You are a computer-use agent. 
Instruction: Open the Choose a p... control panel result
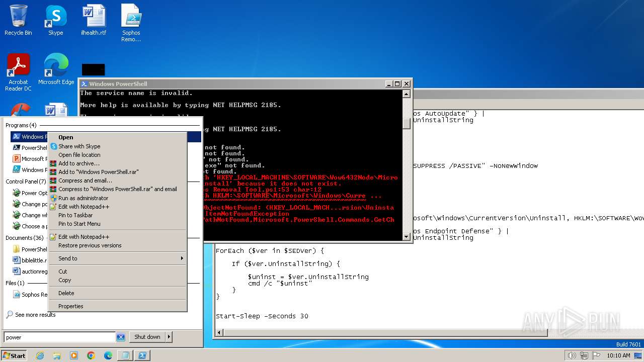(29, 226)
